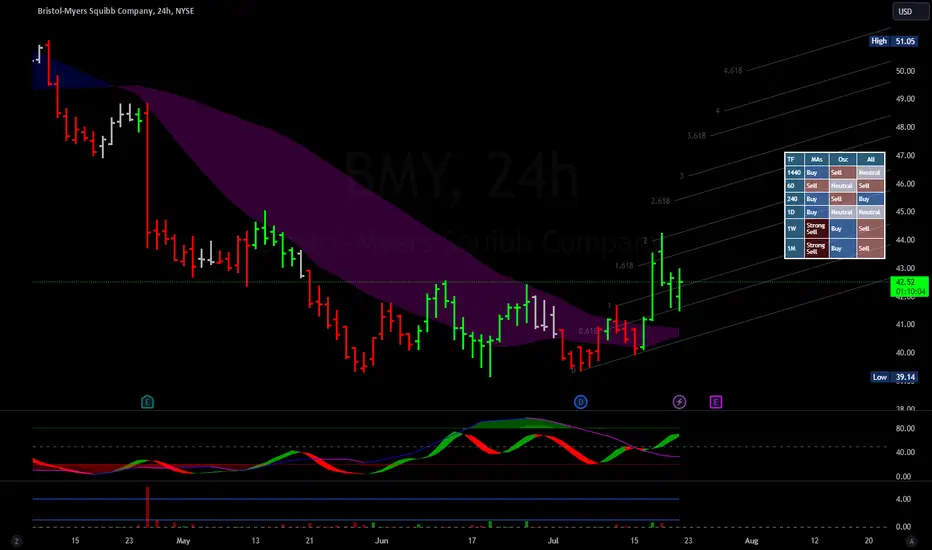Click the 47.00 price axis label

point(905,155)
